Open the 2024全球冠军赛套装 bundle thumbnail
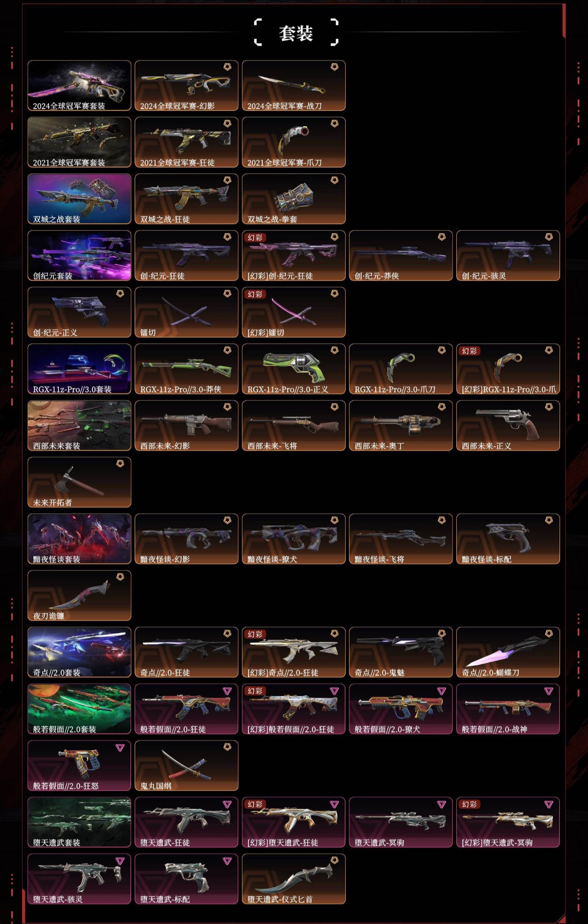Image resolution: width=588 pixels, height=924 pixels. coord(79,86)
